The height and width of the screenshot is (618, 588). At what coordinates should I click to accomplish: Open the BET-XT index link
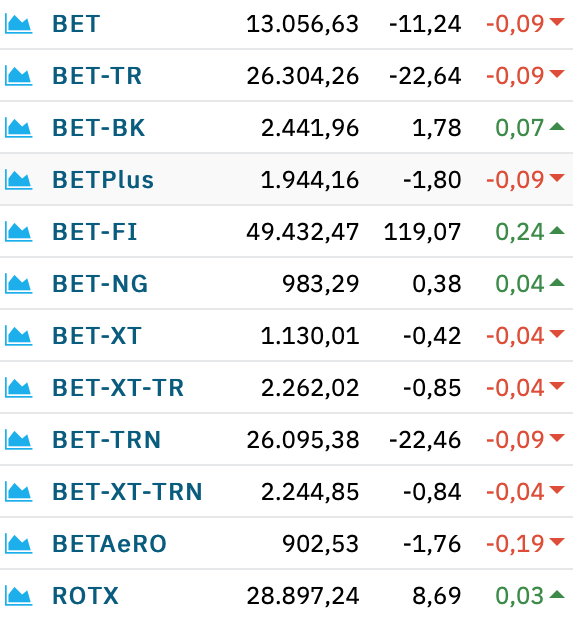pos(97,336)
